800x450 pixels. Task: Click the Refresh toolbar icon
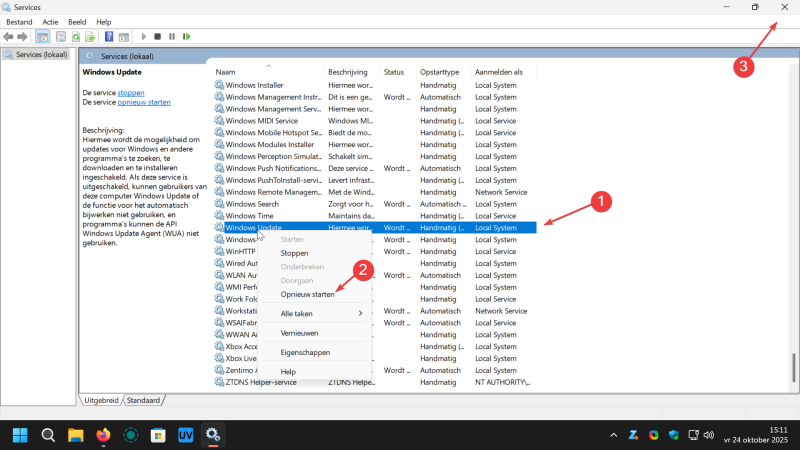pyautogui.click(x=75, y=37)
